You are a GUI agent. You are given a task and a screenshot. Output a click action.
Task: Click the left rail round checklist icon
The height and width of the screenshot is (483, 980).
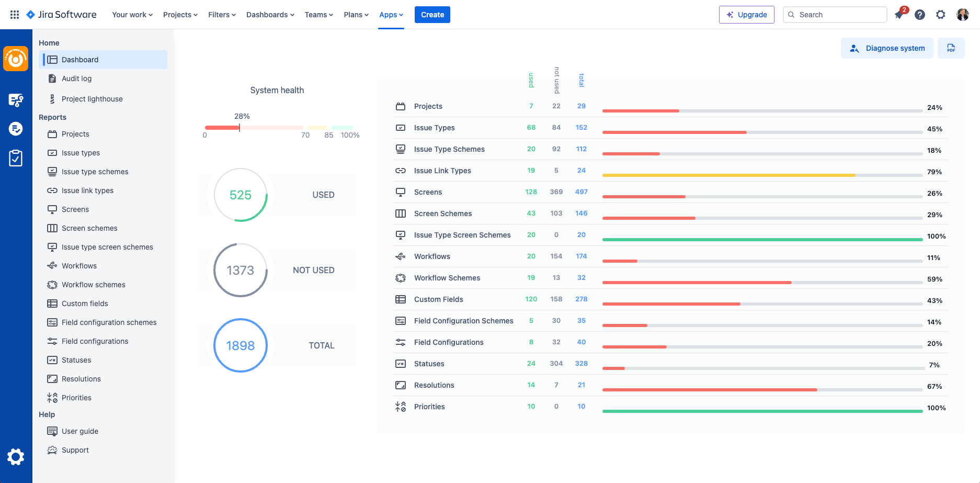[16, 129]
